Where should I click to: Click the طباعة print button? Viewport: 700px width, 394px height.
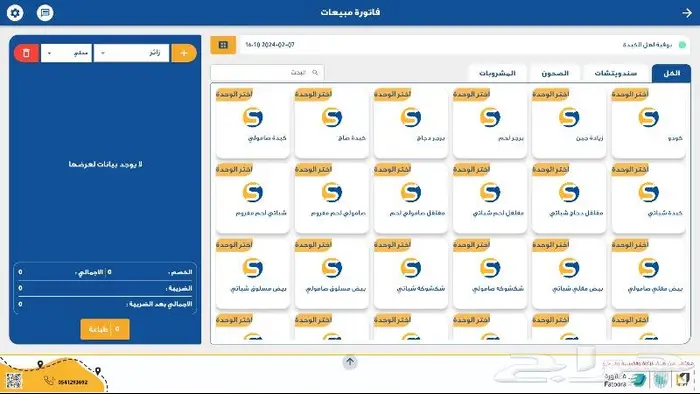pyautogui.click(x=105, y=329)
